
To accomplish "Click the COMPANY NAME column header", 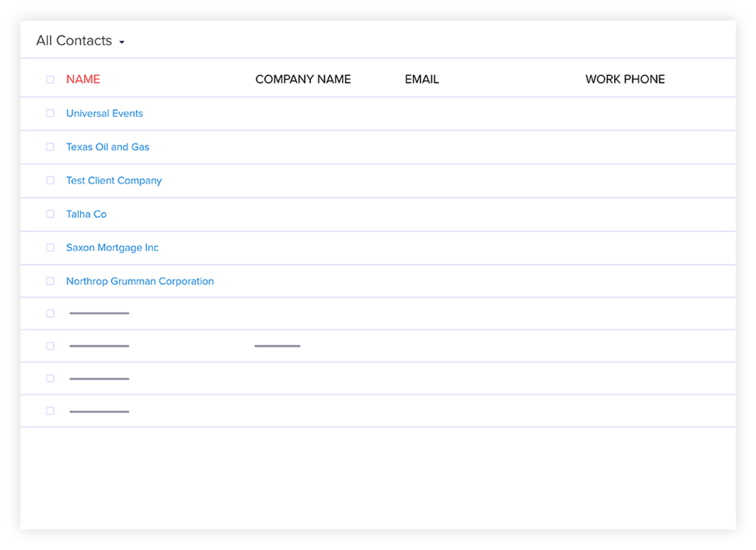I will pyautogui.click(x=303, y=79).
